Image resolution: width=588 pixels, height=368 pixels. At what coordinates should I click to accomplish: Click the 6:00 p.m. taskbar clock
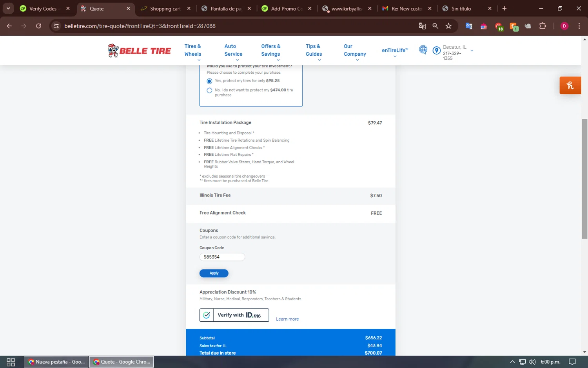click(550, 362)
